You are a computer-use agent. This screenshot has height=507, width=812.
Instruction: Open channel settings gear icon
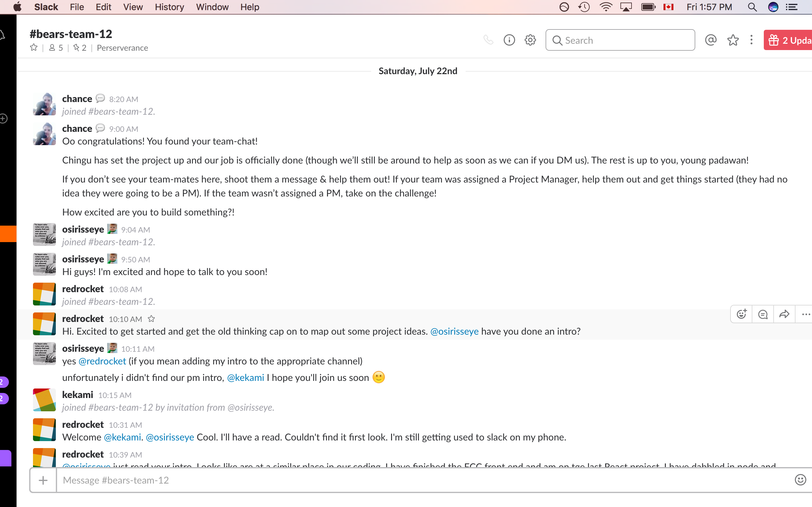pos(530,40)
